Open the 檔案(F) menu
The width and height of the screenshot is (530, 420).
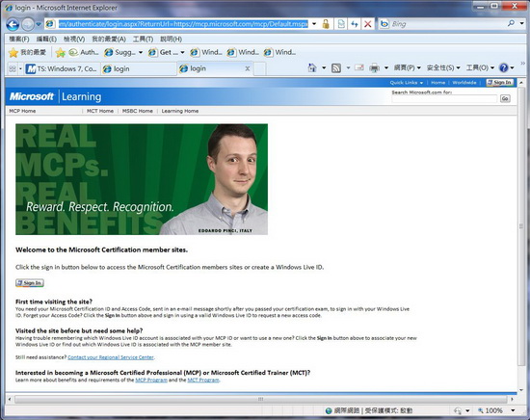(x=19, y=39)
